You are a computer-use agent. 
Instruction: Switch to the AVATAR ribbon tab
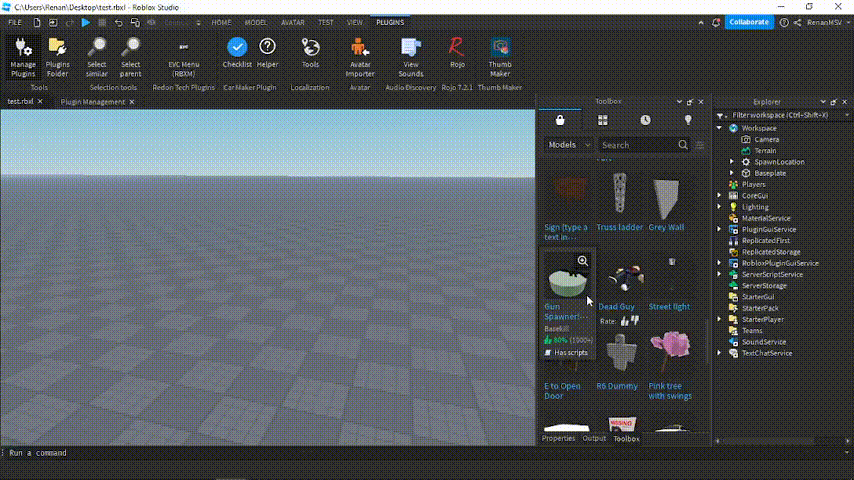[x=292, y=22]
